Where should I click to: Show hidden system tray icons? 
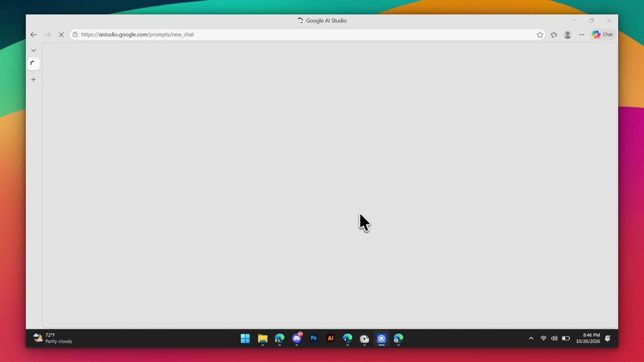[531, 338]
